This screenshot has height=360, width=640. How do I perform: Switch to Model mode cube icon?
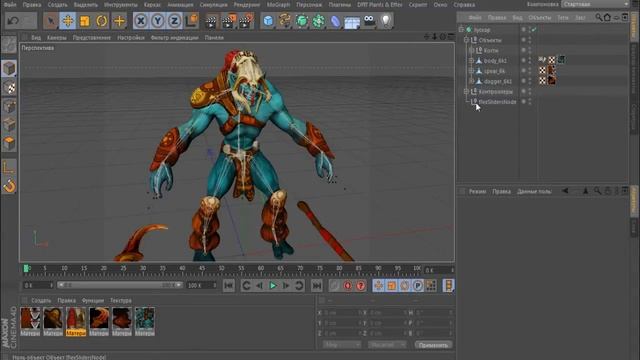click(x=9, y=69)
